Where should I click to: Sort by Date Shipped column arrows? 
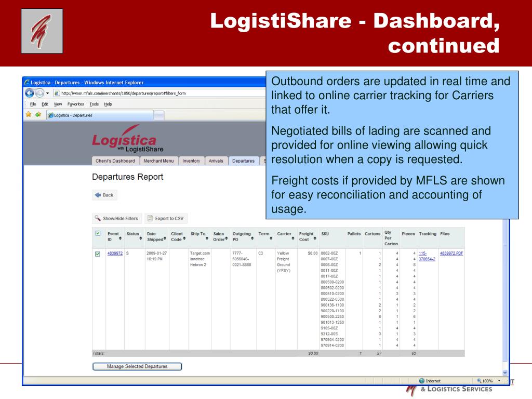click(165, 238)
